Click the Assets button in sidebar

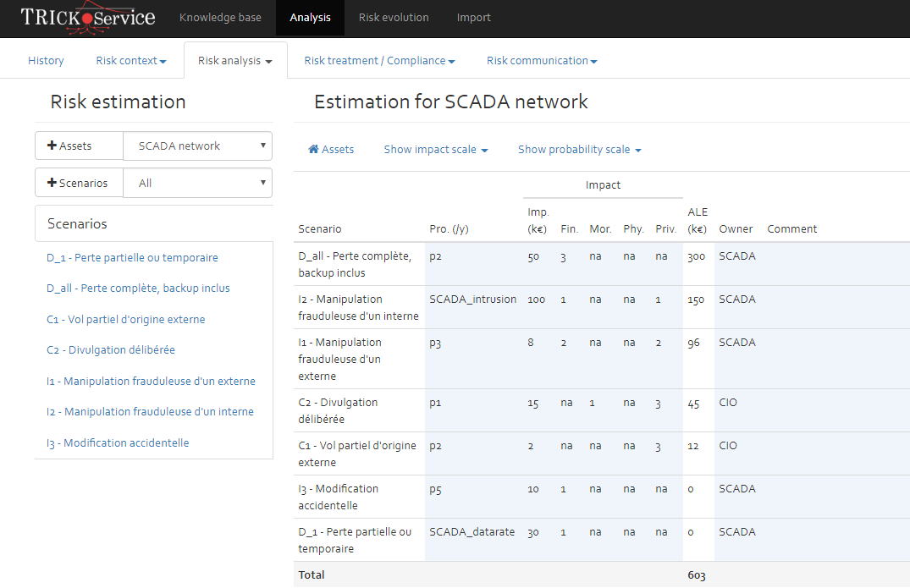[x=79, y=146]
